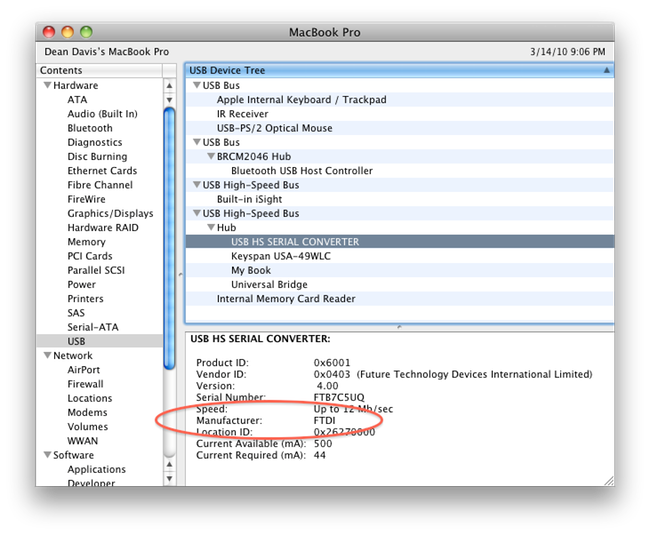Image resolution: width=650 pixels, height=535 pixels.
Task: Collapse the Hardware section in Contents
Action: click(48, 85)
